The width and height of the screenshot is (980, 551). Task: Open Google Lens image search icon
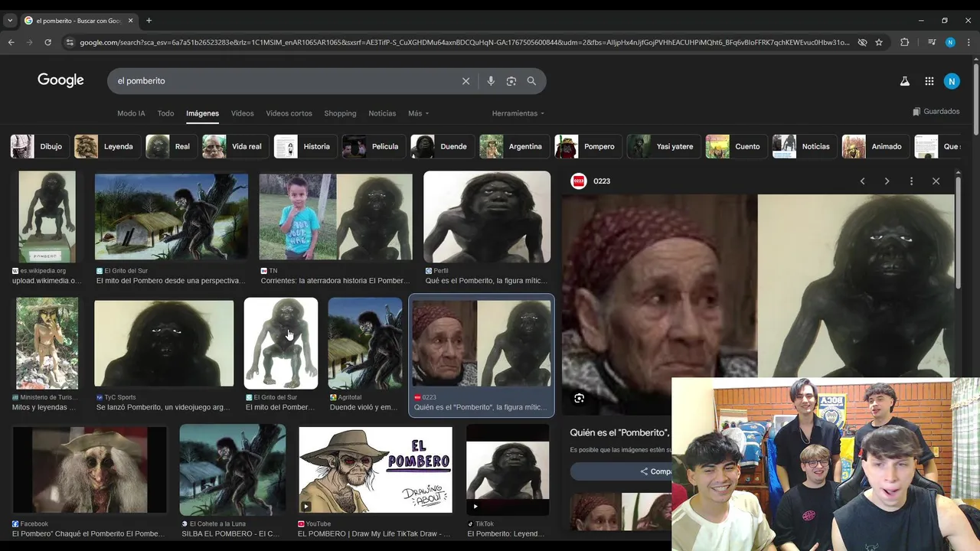tap(511, 81)
